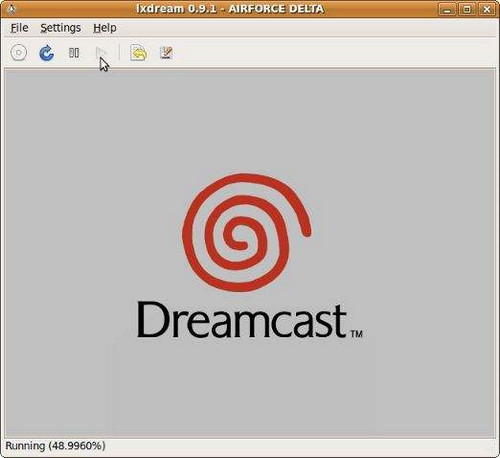Image resolution: width=500 pixels, height=458 pixels.
Task: Click the mount CD disc icon
Action: [19, 53]
